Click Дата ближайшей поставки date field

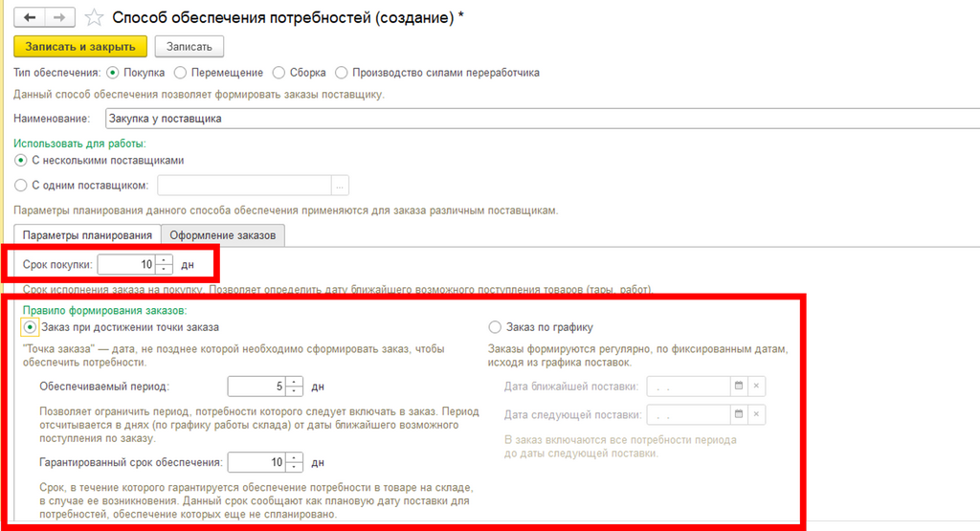coord(689,387)
